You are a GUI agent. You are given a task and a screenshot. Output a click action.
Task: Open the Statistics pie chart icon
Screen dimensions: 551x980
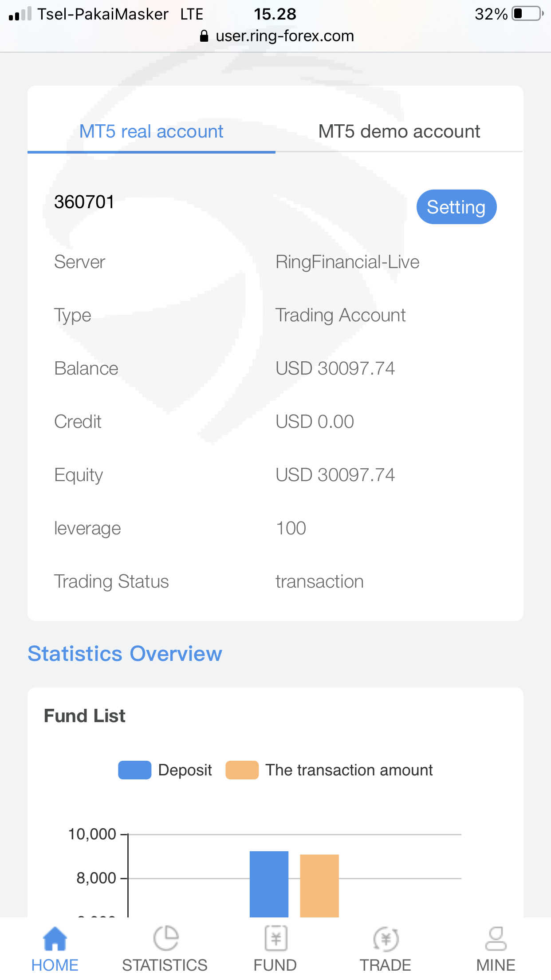(165, 938)
